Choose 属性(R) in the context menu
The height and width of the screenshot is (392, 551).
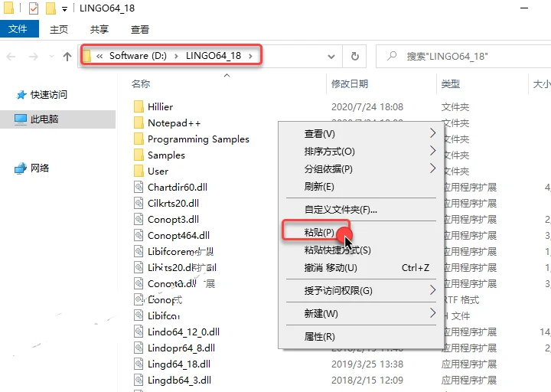[361, 337]
